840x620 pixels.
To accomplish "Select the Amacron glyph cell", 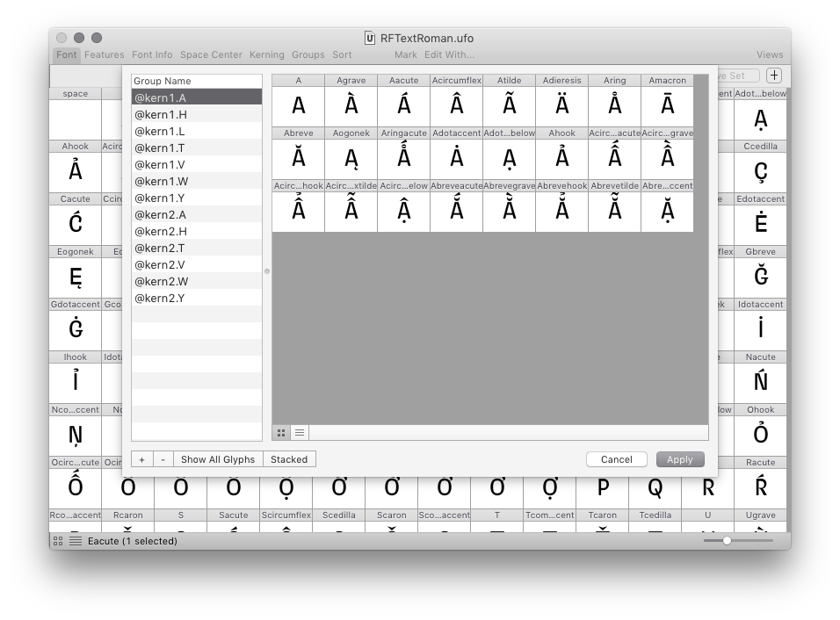I will click(x=668, y=101).
